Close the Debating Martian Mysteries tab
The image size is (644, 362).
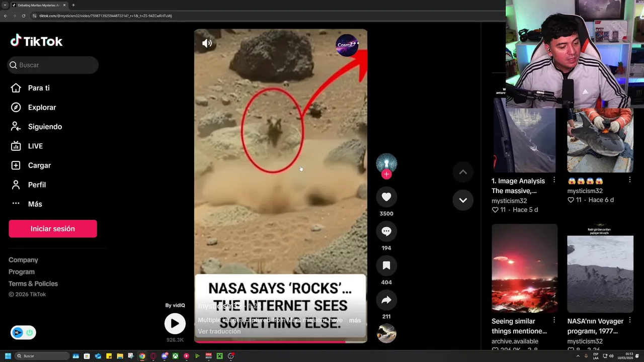[64, 5]
